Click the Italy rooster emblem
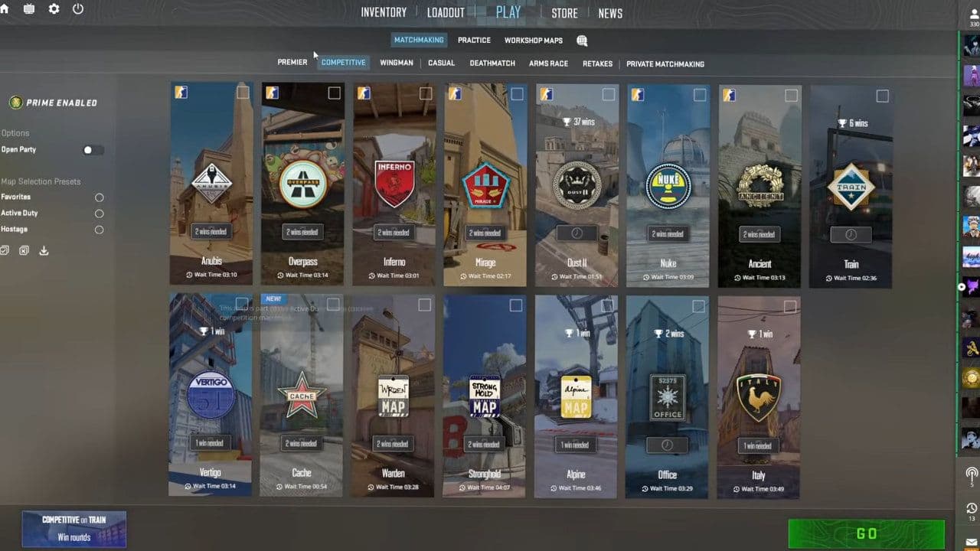 758,396
